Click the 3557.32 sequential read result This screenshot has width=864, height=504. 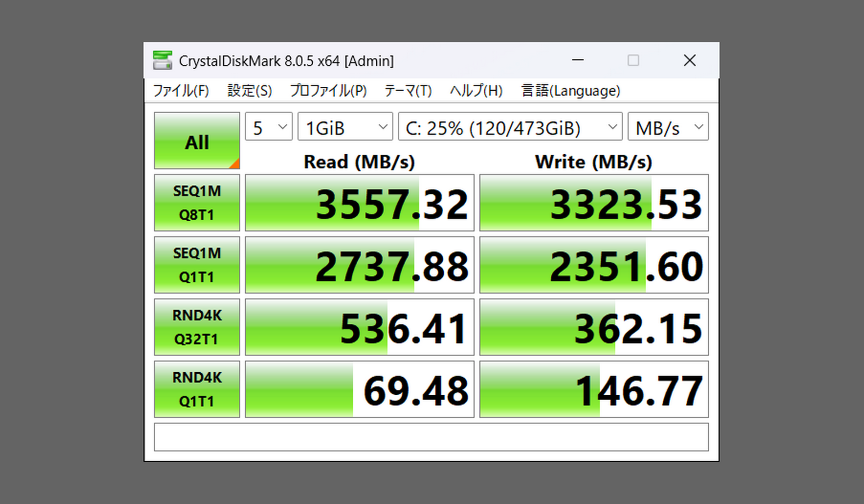pos(360,203)
